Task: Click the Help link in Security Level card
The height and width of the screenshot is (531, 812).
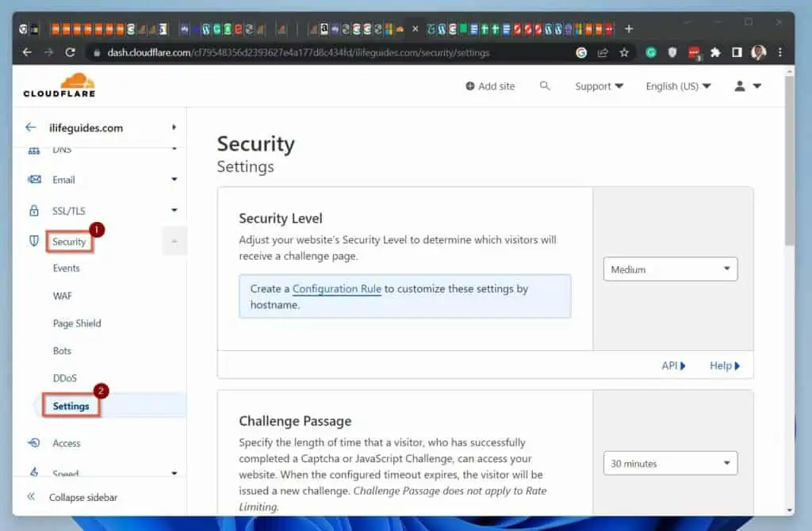Action: [x=725, y=365]
